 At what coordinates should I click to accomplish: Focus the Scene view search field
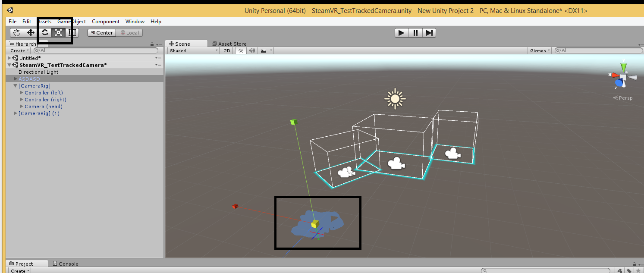(598, 50)
